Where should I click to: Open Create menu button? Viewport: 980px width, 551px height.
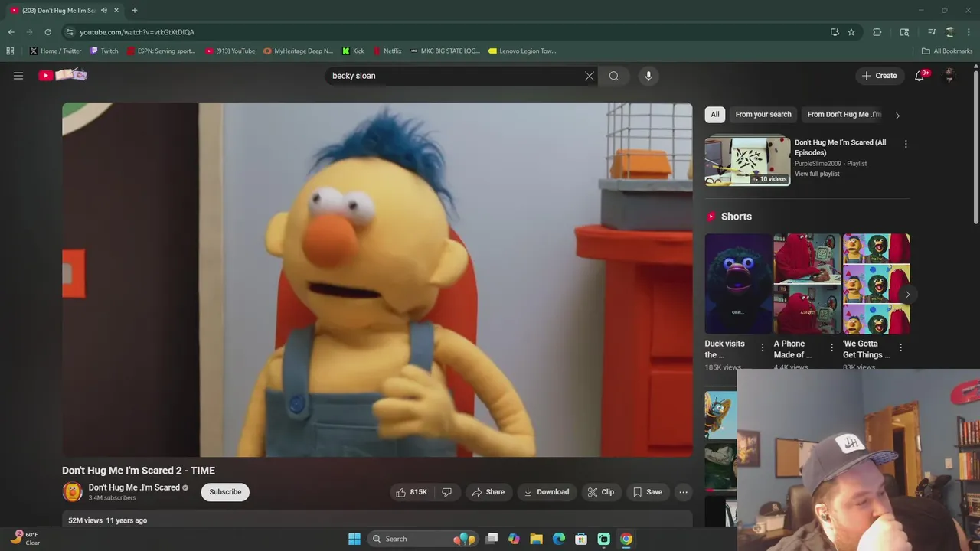[x=879, y=76]
